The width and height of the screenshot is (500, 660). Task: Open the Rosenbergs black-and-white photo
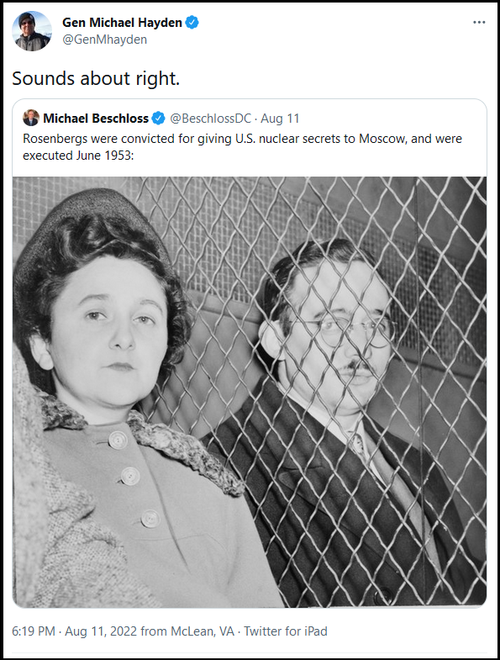point(250,392)
